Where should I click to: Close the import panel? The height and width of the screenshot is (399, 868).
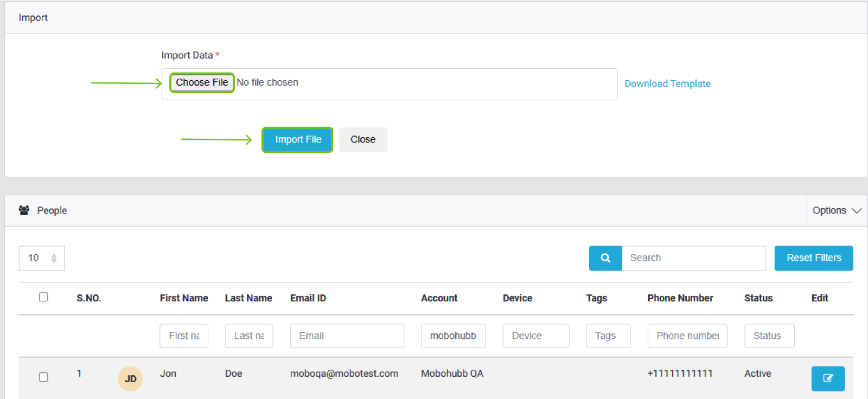click(x=363, y=140)
